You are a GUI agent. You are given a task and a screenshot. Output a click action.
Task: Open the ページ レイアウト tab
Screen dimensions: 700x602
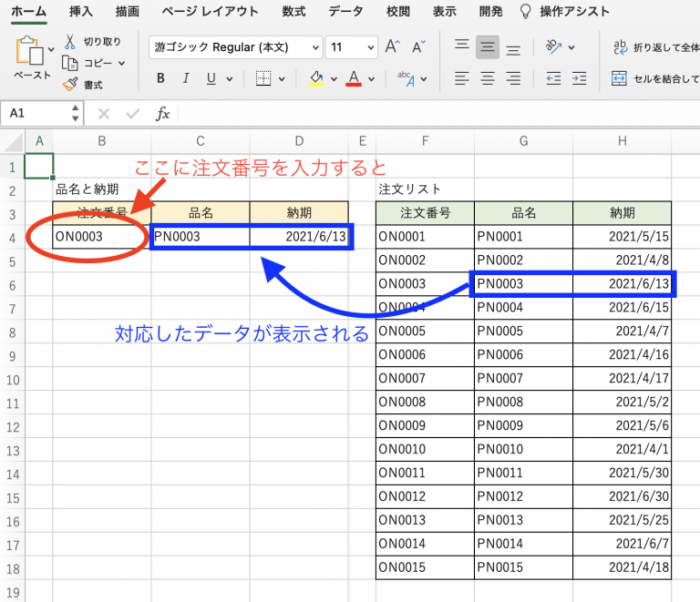(210, 12)
